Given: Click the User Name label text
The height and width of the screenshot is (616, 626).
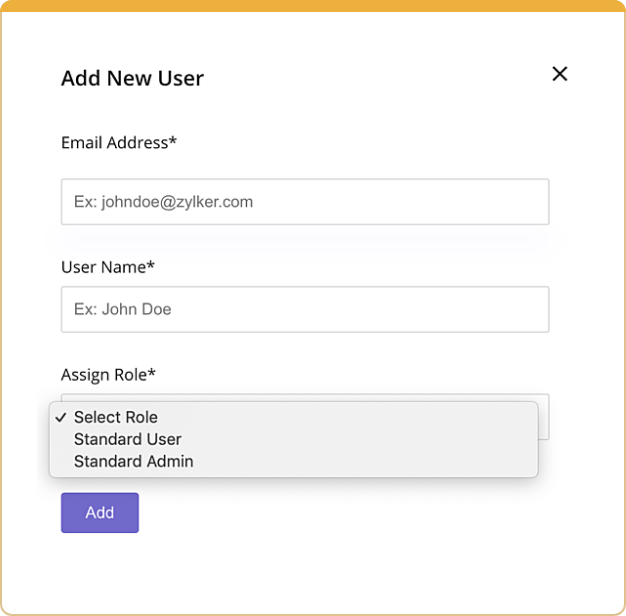Looking at the screenshot, I should click(x=103, y=267).
